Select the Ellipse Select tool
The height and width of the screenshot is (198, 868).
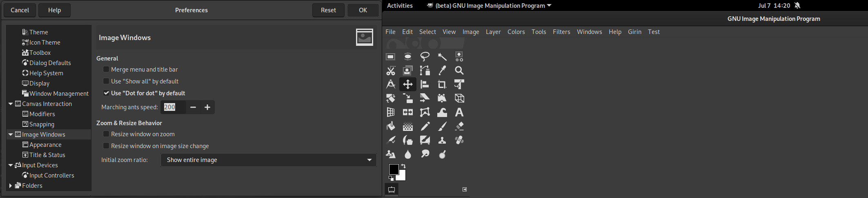click(x=408, y=56)
